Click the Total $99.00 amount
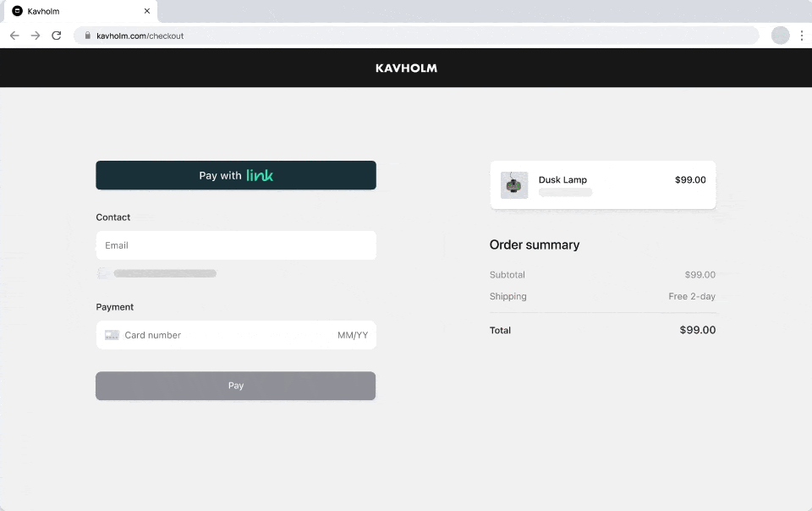The height and width of the screenshot is (511, 812). pos(698,330)
